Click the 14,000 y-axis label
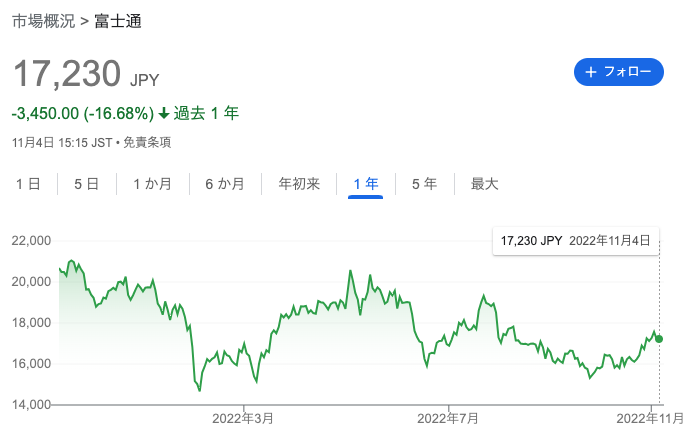 31,405
